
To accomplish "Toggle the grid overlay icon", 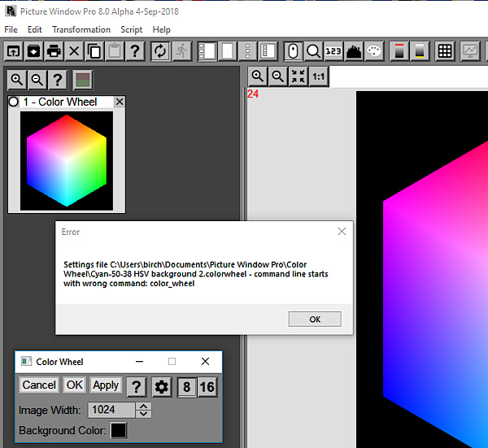I will pyautogui.click(x=445, y=51).
